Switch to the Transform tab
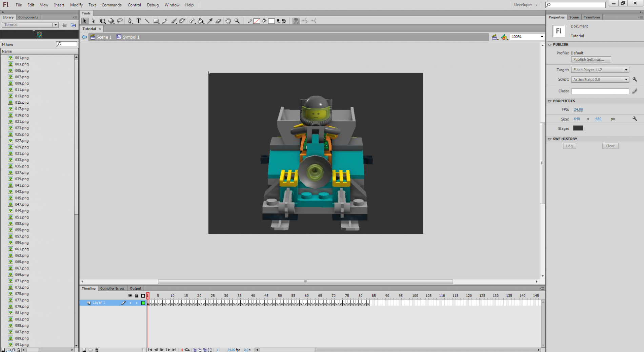Screen dimensions: 644x352 coord(592,17)
